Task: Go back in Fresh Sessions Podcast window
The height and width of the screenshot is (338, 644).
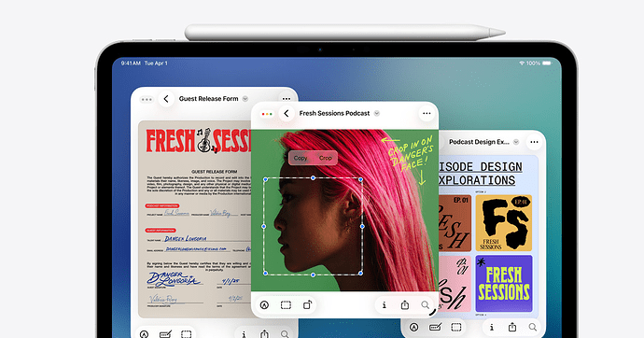Action: pyautogui.click(x=287, y=113)
